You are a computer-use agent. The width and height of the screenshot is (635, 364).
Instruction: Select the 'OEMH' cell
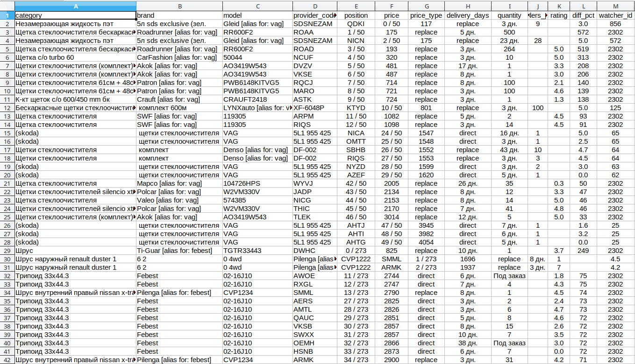(315, 343)
